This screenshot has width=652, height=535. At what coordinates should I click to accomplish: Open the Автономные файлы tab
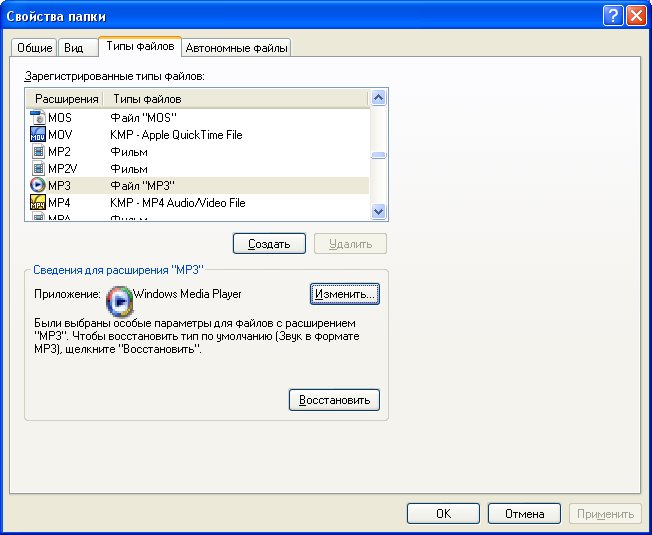click(237, 47)
